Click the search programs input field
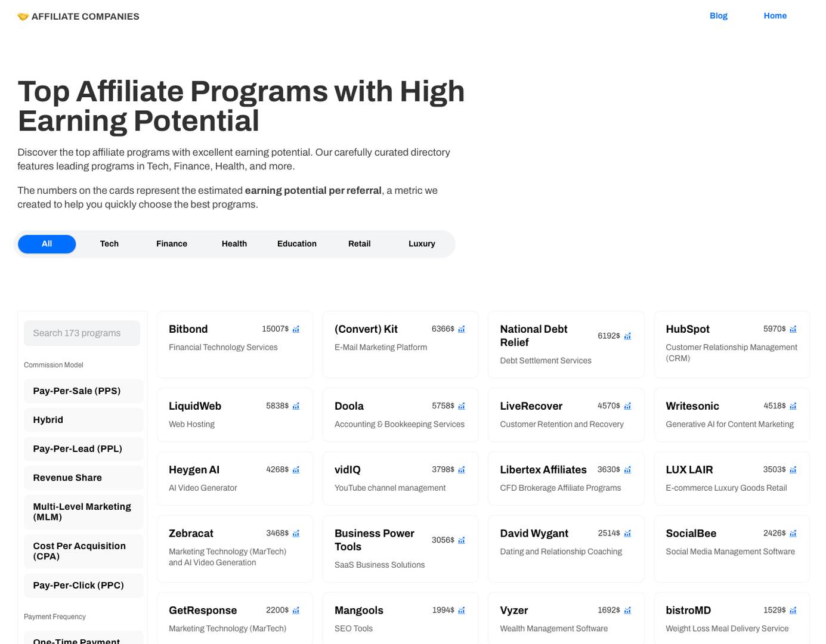 pyautogui.click(x=82, y=333)
